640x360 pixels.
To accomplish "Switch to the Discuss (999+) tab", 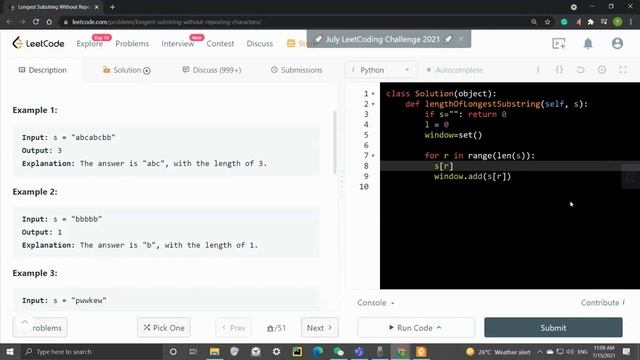I will (212, 70).
